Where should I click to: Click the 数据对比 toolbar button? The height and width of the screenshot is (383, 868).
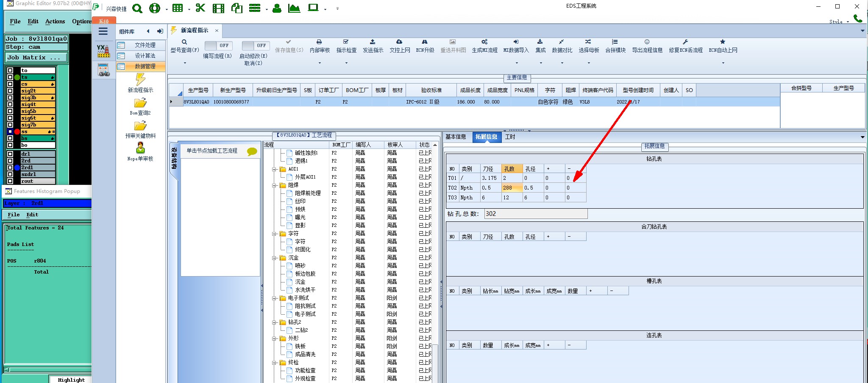562,46
